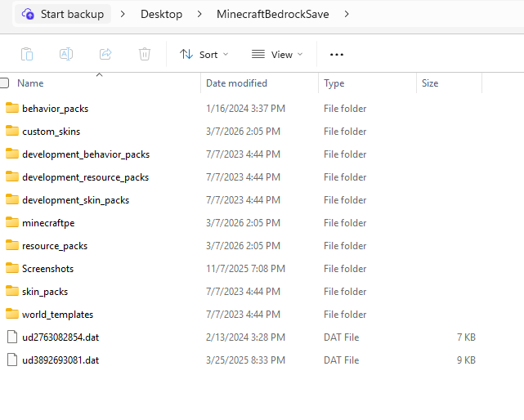Click the date modified of custom_skins row
This screenshot has width=524, height=420.
tap(243, 132)
